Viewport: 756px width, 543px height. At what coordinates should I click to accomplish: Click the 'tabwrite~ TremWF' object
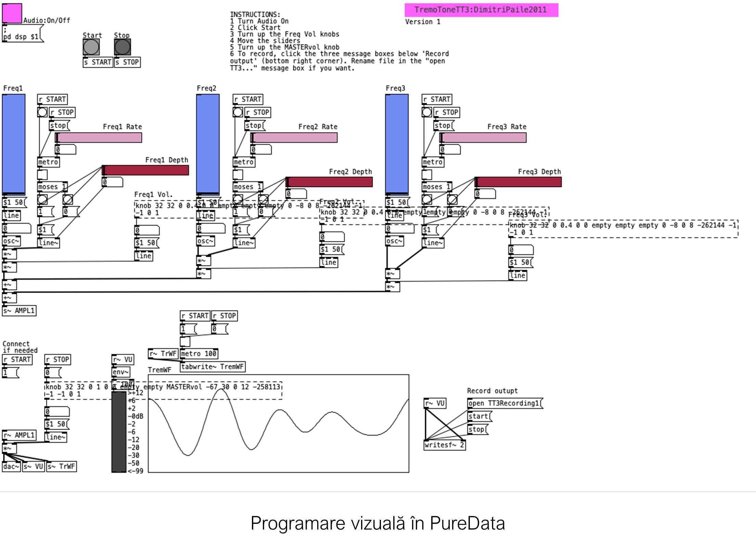212,367
